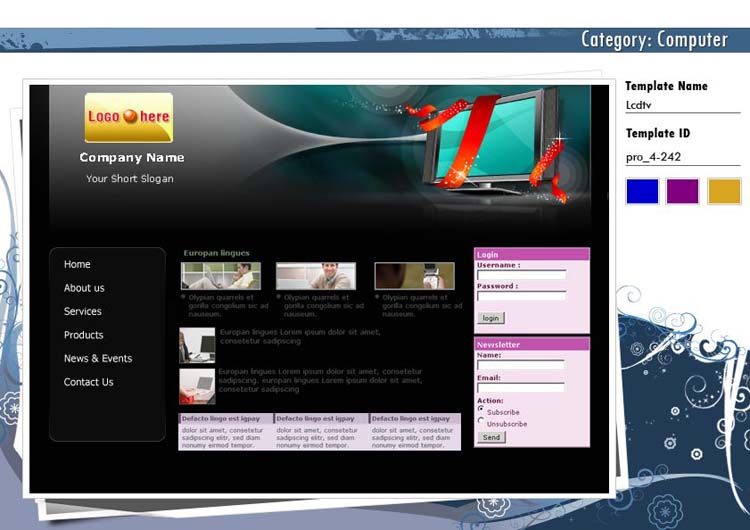Screen dimensions: 750x530
Task: Click the yellow Logo here badge
Action: click(x=128, y=117)
